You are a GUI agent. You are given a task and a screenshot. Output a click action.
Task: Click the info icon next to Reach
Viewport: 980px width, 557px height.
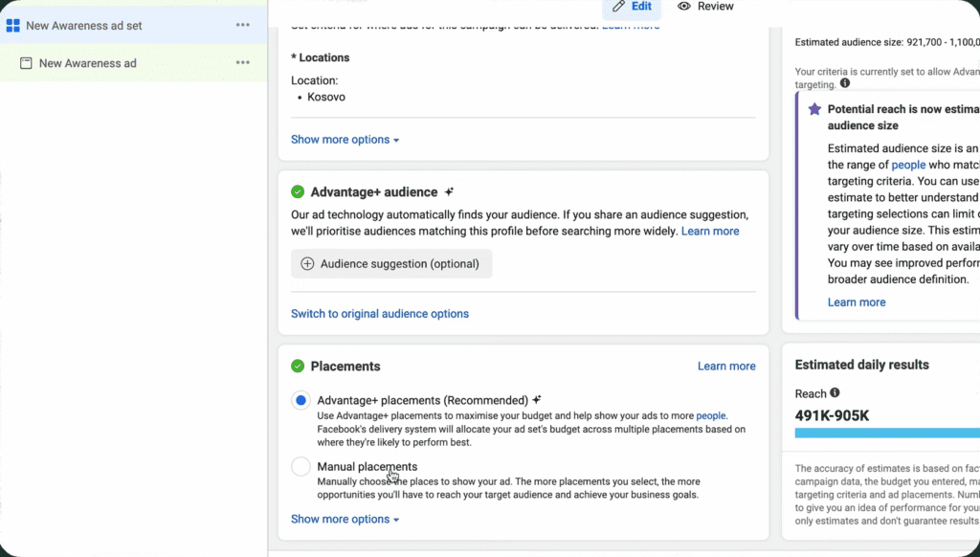835,393
